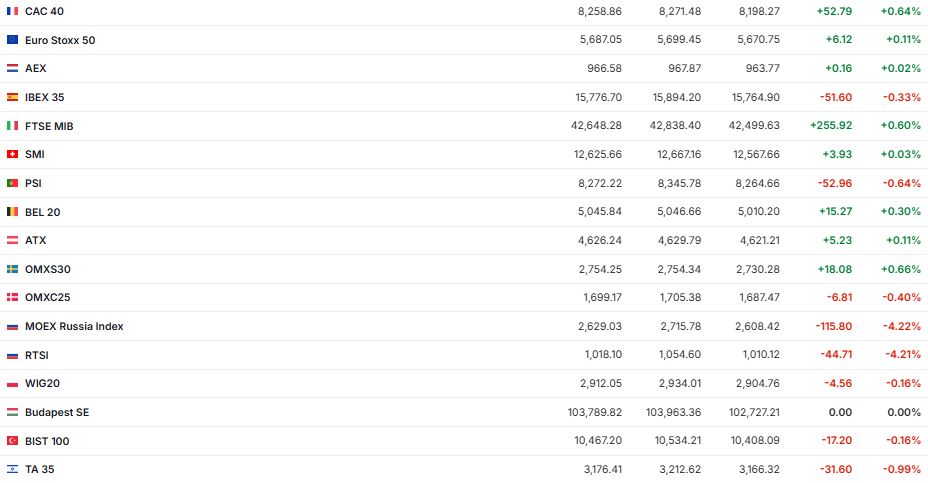The height and width of the screenshot is (483, 928).
Task: Click the France flag icon beside CAC 40
Action: tap(12, 11)
